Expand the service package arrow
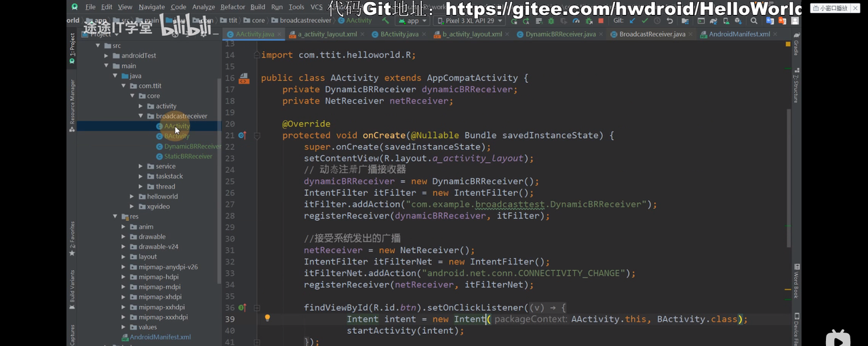Viewport: 868px width, 346px height. point(141,166)
